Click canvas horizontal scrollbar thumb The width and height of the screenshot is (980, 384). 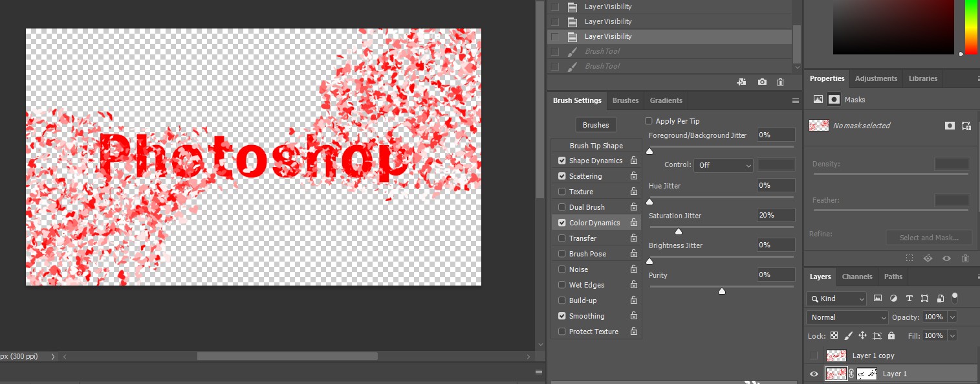coord(287,356)
